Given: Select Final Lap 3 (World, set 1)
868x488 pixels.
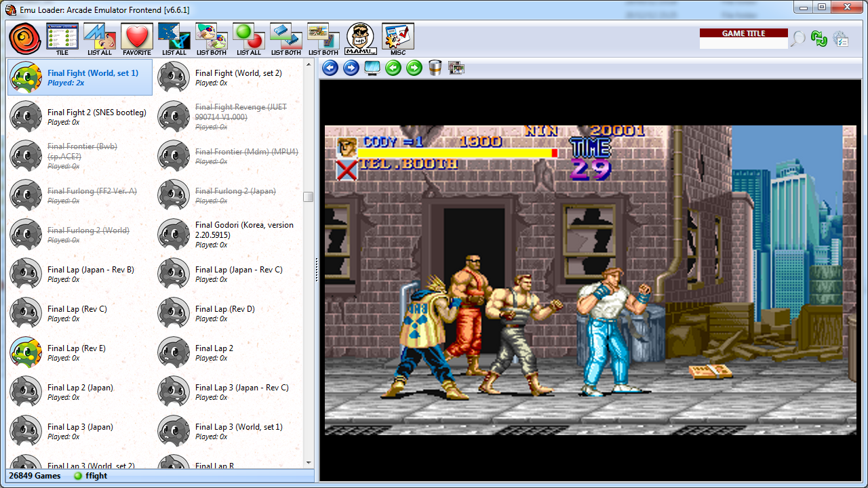Looking at the screenshot, I should point(228,431).
